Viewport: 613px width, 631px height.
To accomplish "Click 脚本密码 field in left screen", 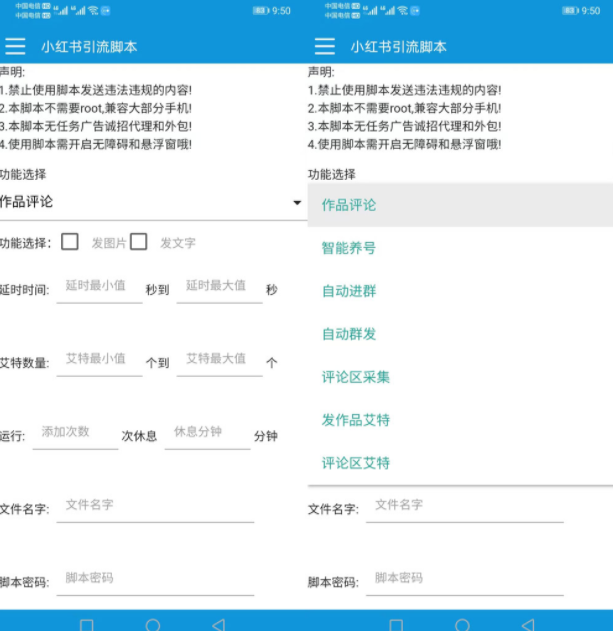I will tap(155, 579).
